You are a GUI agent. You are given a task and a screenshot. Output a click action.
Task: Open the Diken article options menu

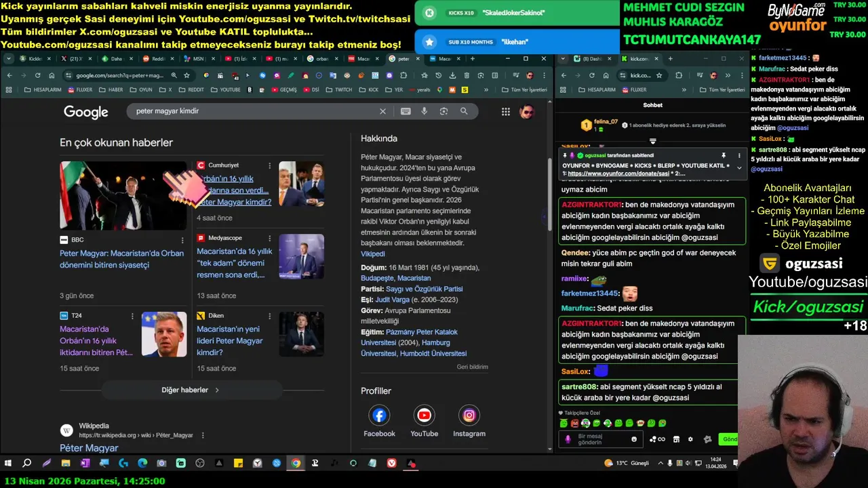pyautogui.click(x=269, y=316)
